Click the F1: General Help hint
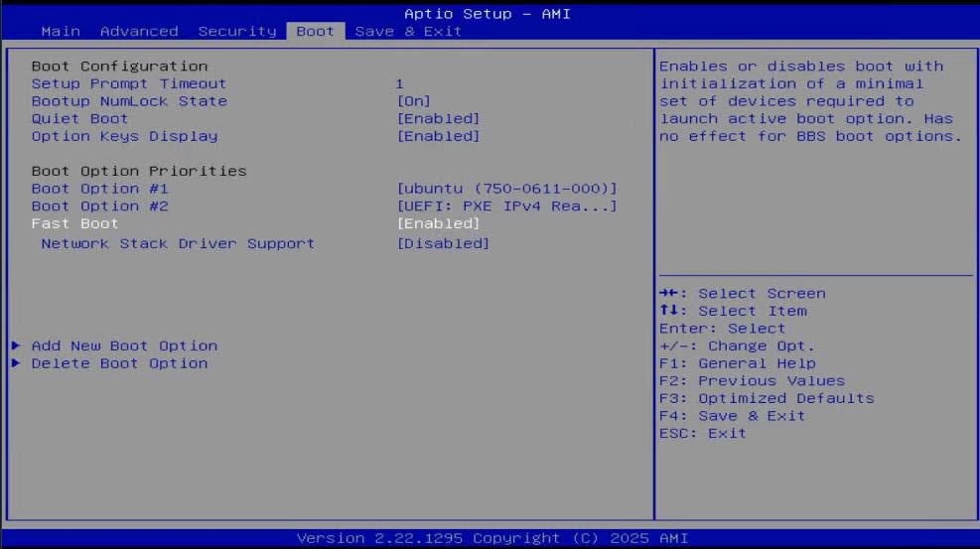This screenshot has height=549, width=980. pyautogui.click(x=738, y=363)
